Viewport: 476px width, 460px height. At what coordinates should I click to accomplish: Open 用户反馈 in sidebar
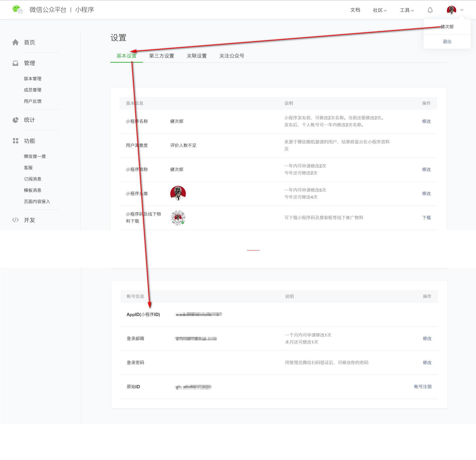tap(33, 101)
